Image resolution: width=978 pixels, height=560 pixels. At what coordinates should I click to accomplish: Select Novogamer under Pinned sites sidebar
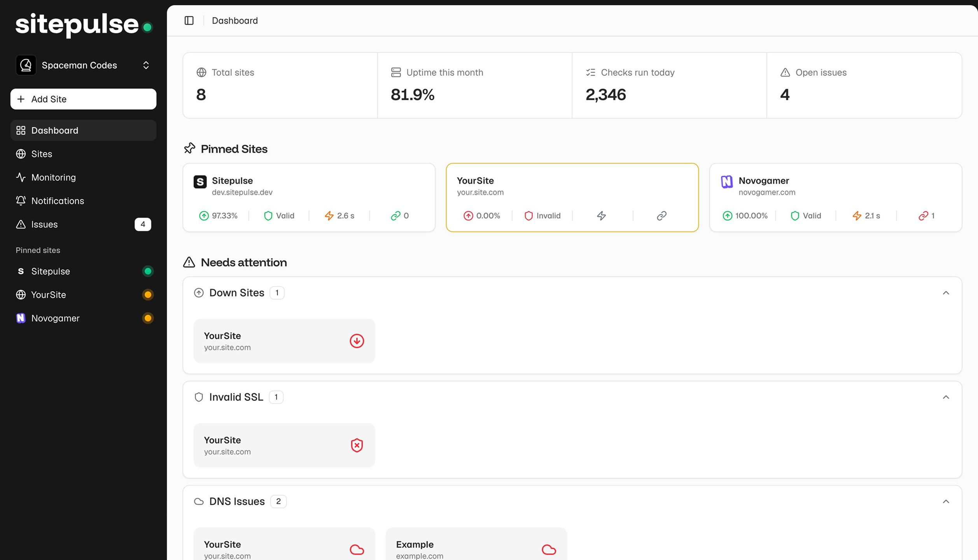[83, 318]
